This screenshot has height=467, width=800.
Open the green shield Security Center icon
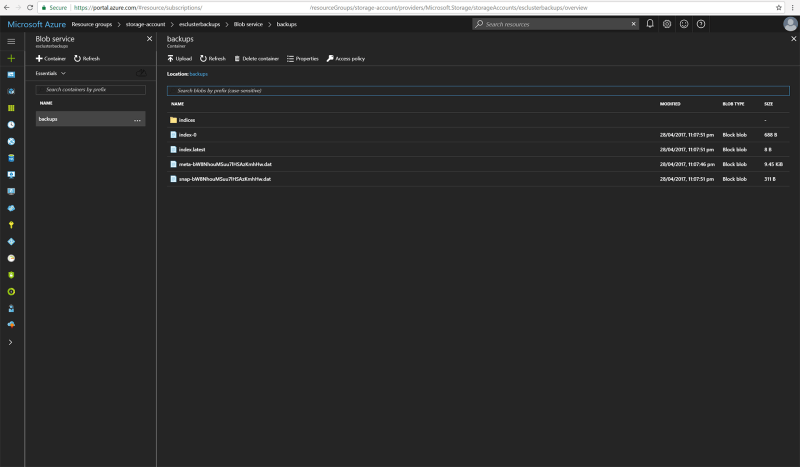coord(11,275)
